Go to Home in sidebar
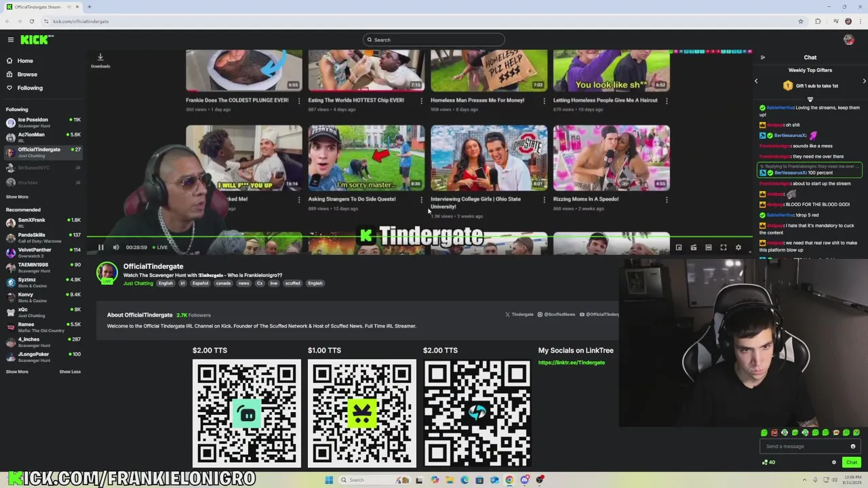The image size is (868, 488). pos(25,61)
